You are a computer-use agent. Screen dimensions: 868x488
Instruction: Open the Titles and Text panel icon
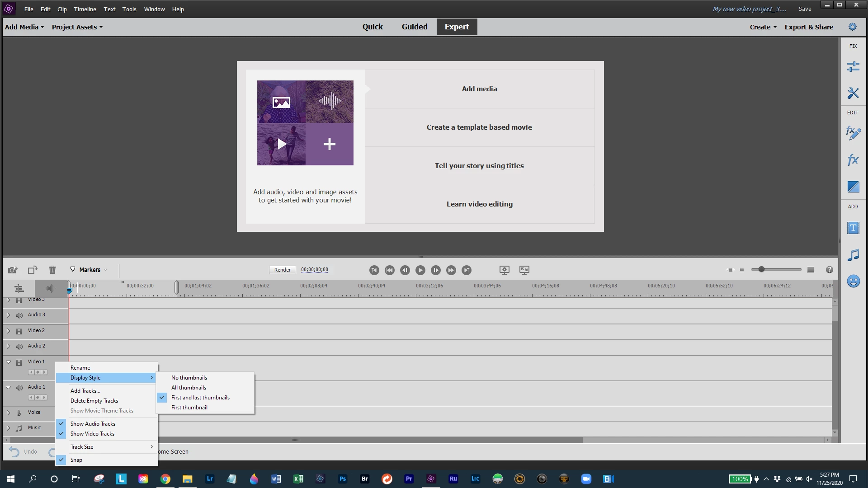[x=853, y=228]
